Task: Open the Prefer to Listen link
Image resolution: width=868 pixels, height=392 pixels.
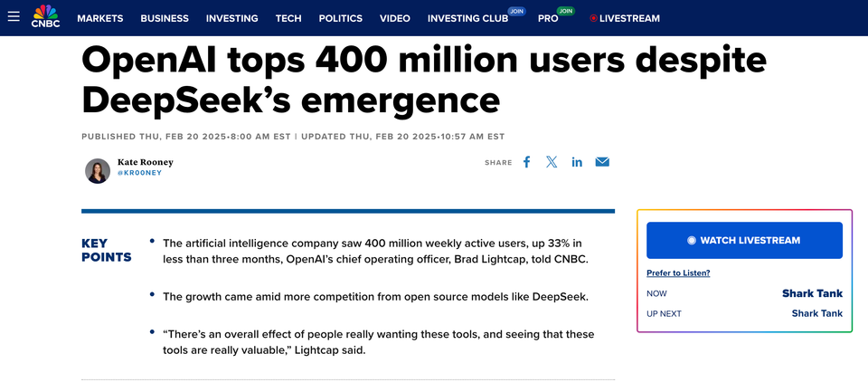Action: click(678, 272)
